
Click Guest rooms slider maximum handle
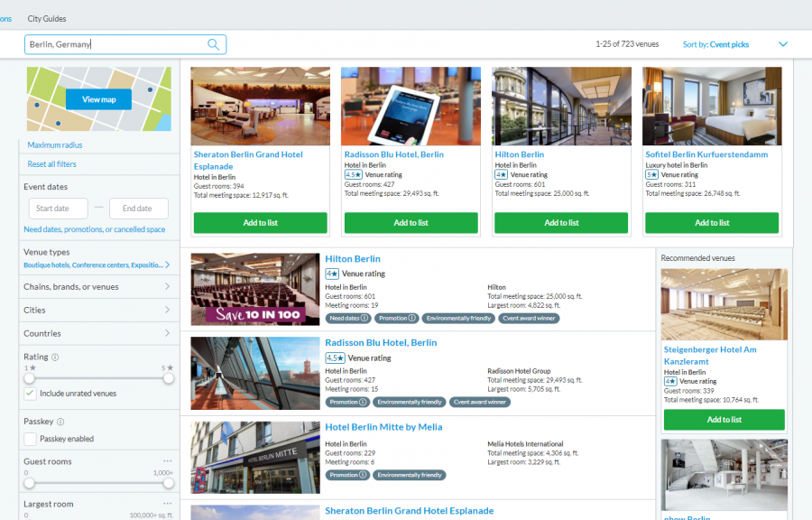pyautogui.click(x=169, y=483)
